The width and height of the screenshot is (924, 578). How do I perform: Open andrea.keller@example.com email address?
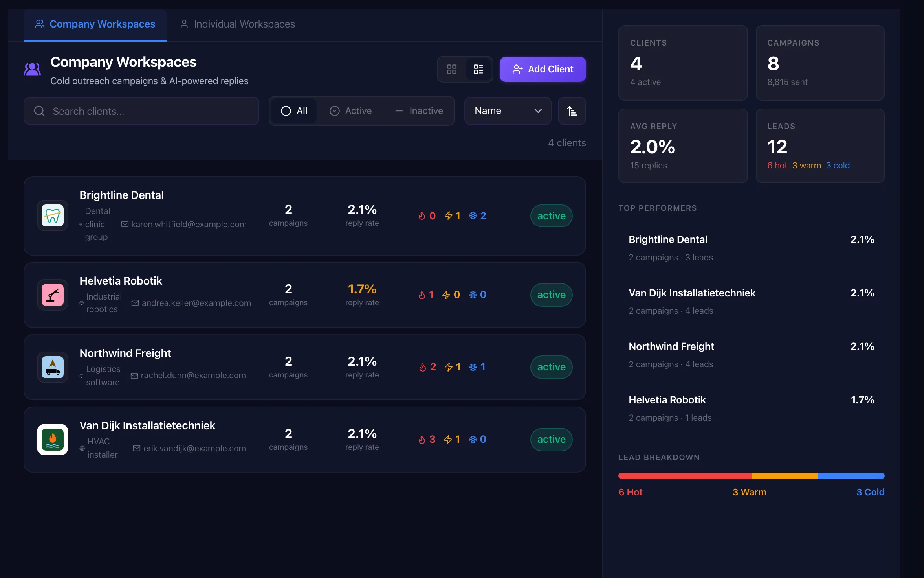point(196,303)
